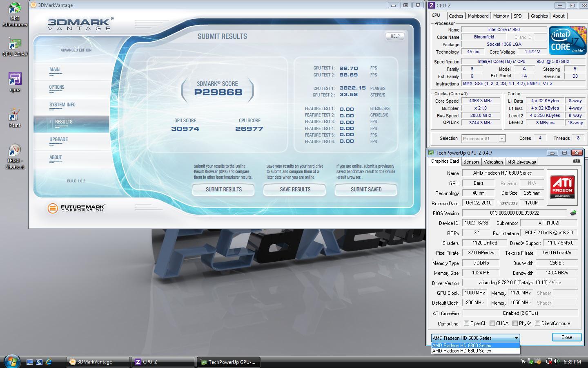
Task: Open the MSI Afterburner desktop shortcut
Action: tap(15, 14)
